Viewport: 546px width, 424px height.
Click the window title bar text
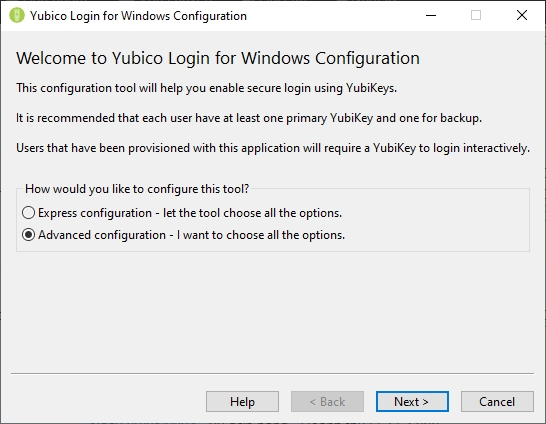click(x=138, y=16)
